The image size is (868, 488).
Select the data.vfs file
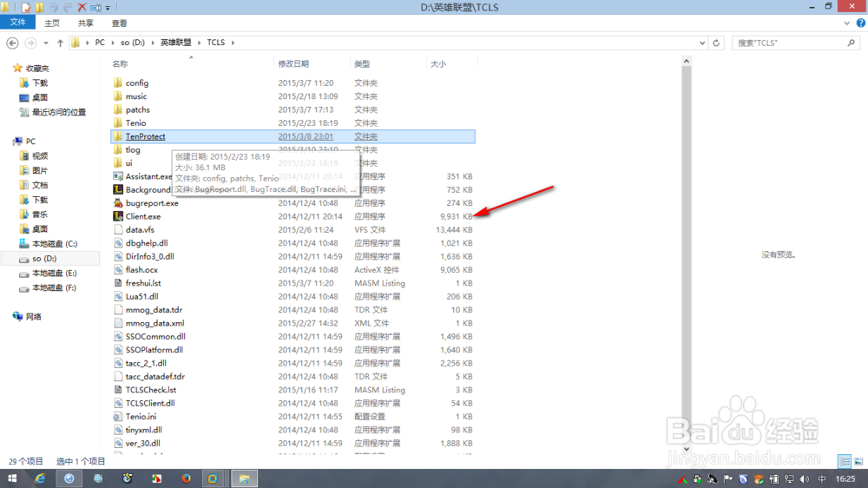click(140, 229)
